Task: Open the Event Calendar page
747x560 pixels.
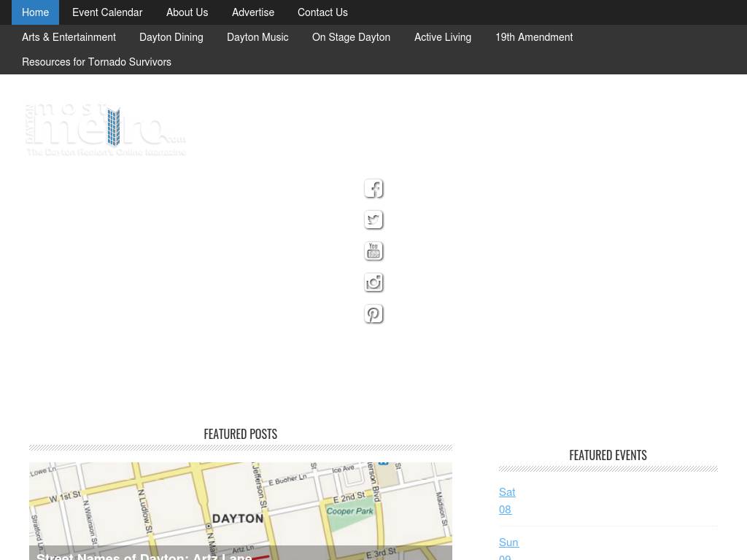Action: 107,12
